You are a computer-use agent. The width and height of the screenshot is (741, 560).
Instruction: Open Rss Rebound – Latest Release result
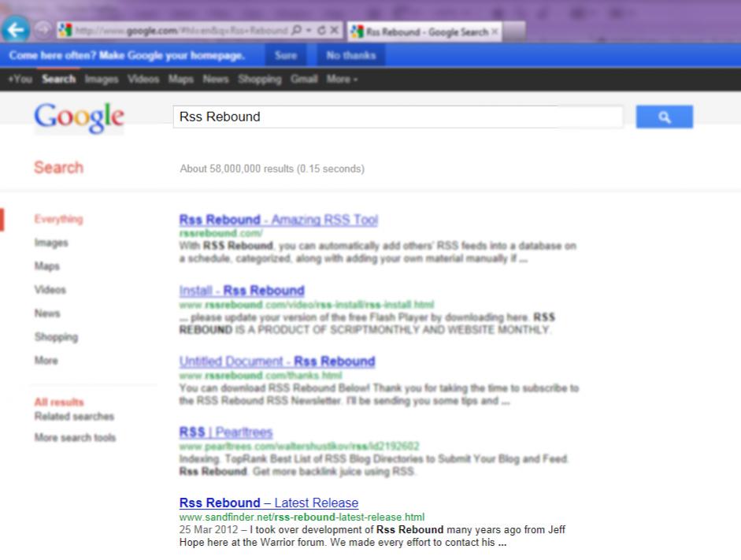tap(269, 503)
